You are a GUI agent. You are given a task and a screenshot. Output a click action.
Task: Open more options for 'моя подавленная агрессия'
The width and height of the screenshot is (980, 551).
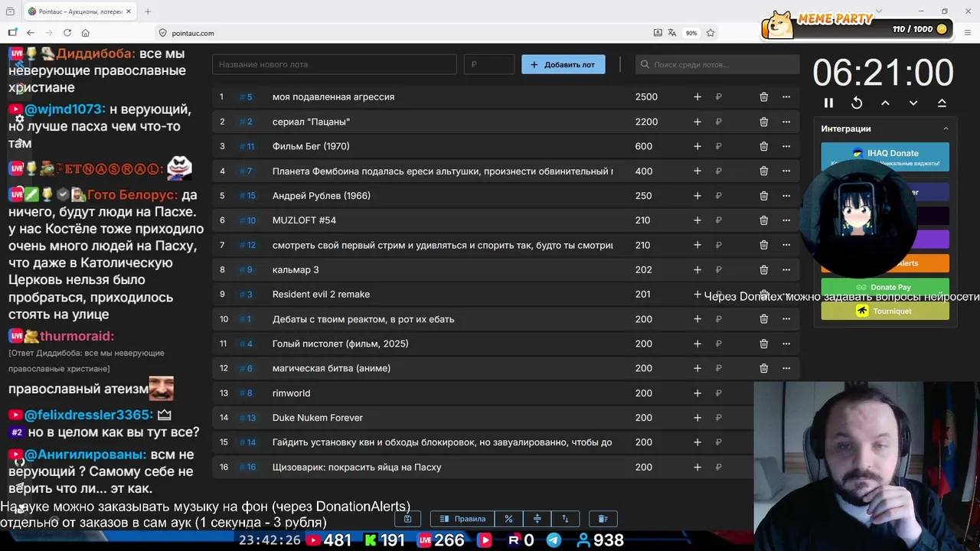[x=786, y=97]
